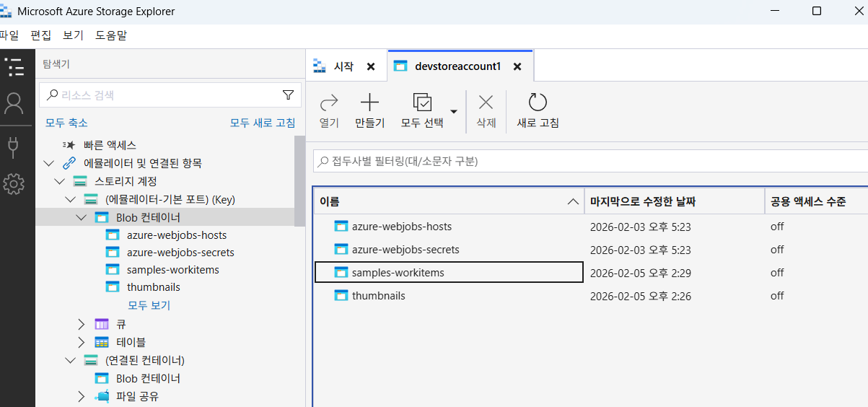868x407 pixels.
Task: Select thumbnails row in the list
Action: (591, 296)
